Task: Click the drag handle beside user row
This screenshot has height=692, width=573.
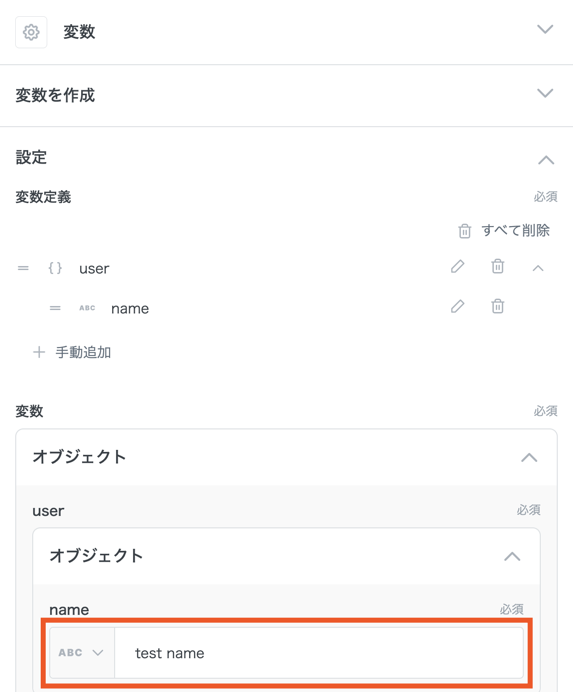Action: 23,268
